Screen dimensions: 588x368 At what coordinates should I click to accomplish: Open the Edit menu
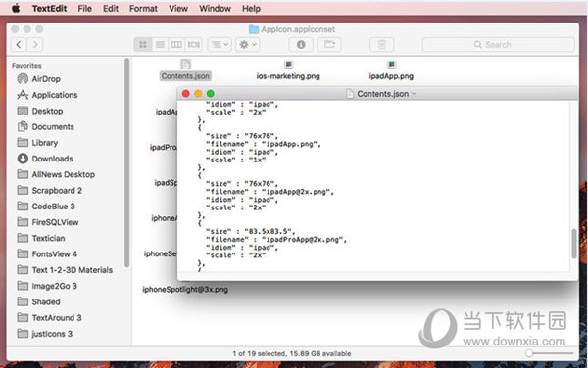pyautogui.click(x=111, y=8)
